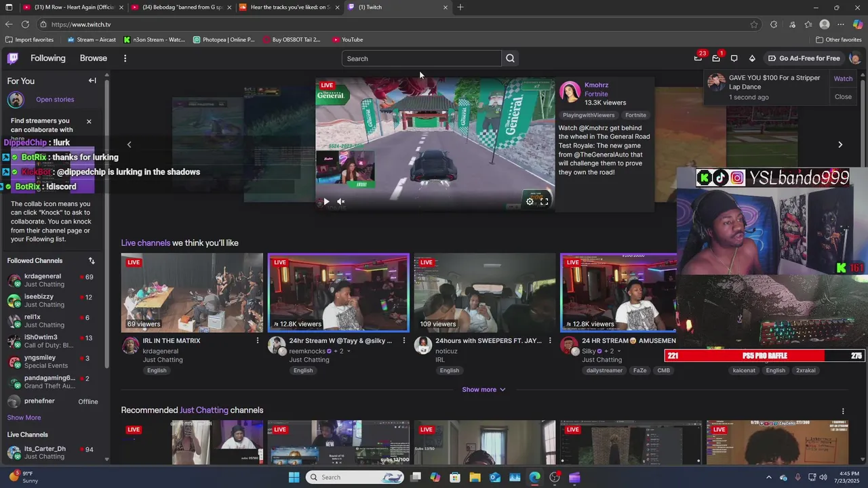This screenshot has height=488, width=868.
Task: Open the Whispers chat bubble icon
Action: 734,58
